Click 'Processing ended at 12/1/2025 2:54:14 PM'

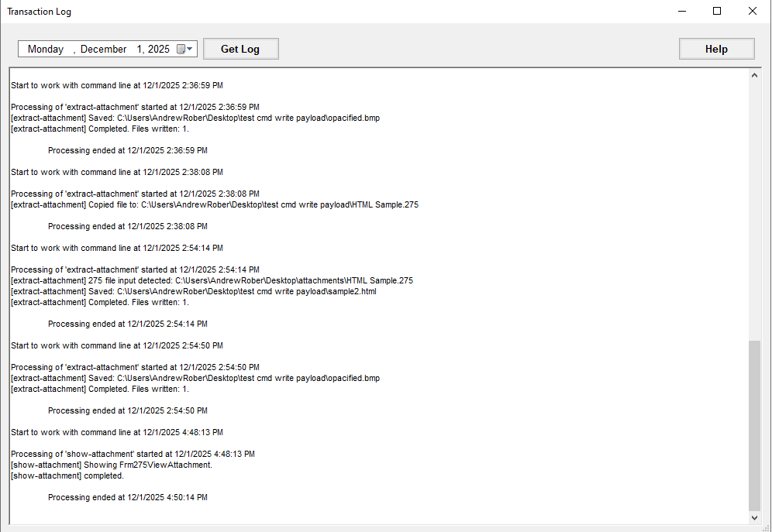click(128, 324)
